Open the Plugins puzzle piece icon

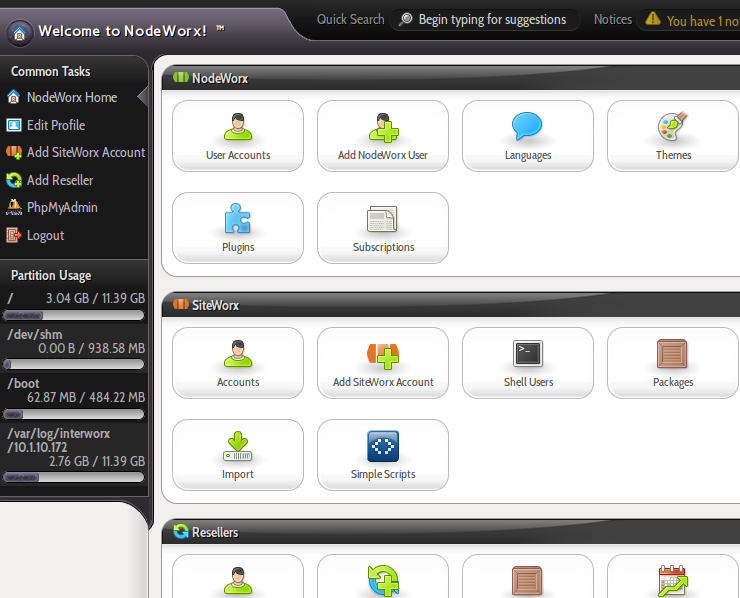pyautogui.click(x=238, y=220)
